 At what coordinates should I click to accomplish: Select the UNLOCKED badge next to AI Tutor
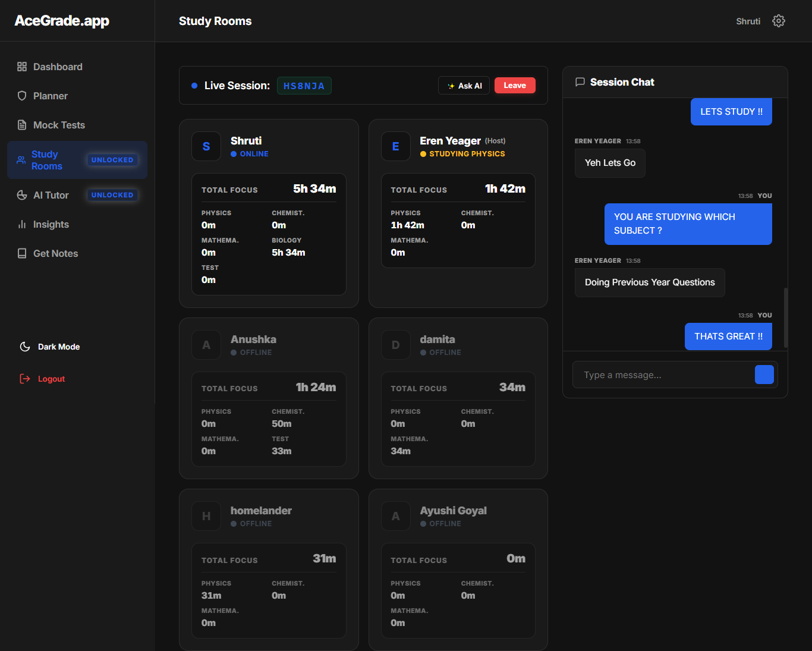pyautogui.click(x=112, y=194)
